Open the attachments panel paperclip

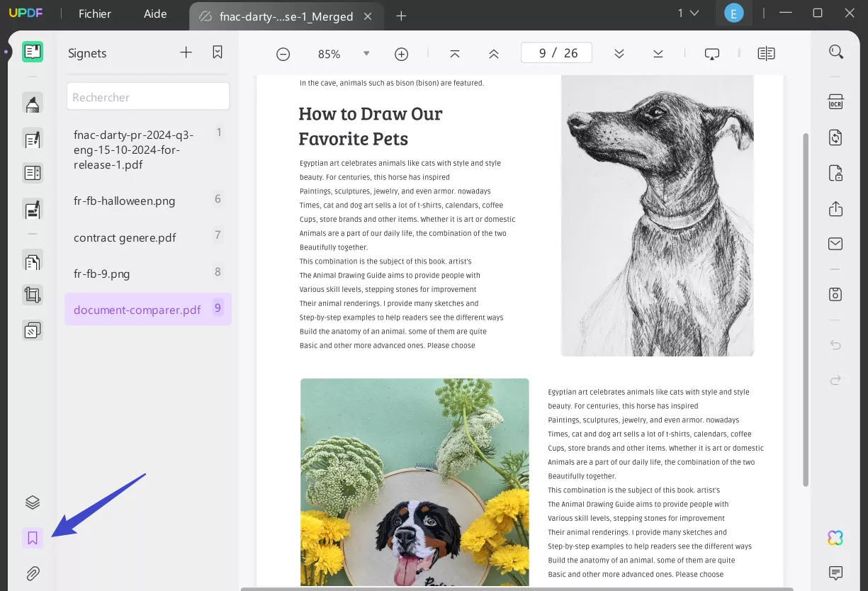pyautogui.click(x=33, y=573)
